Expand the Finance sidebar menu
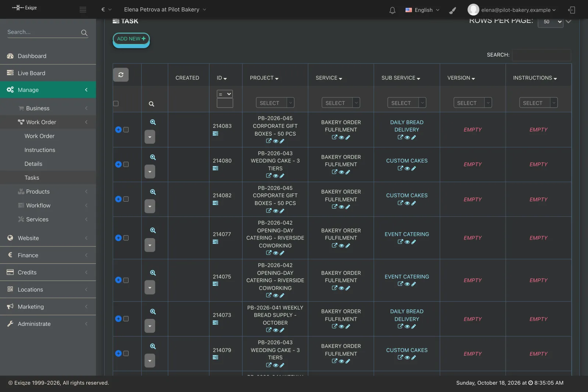Screen dimensions: 588x392 pos(48,255)
